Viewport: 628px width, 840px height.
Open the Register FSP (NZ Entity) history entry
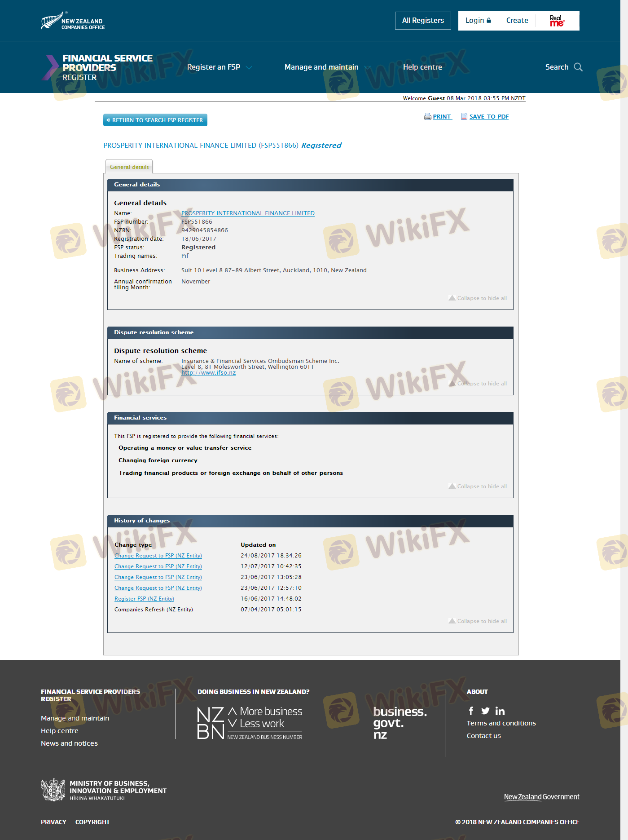144,599
